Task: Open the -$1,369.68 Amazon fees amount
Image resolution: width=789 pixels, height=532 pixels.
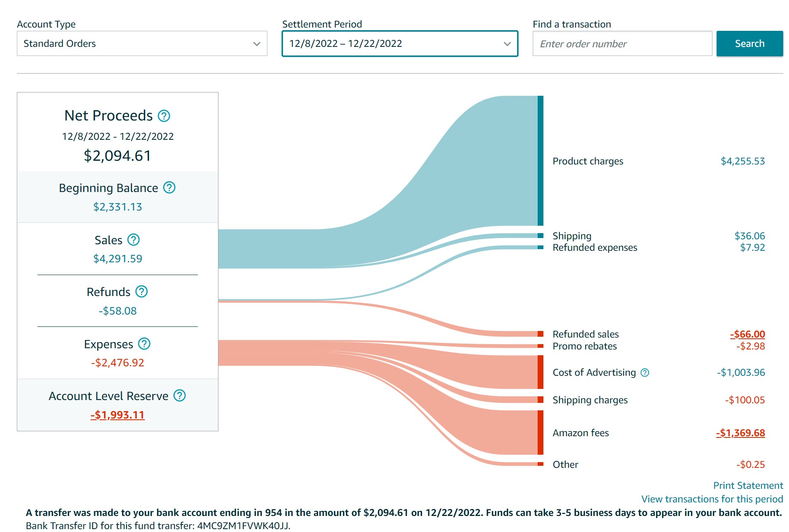Action: tap(740, 433)
